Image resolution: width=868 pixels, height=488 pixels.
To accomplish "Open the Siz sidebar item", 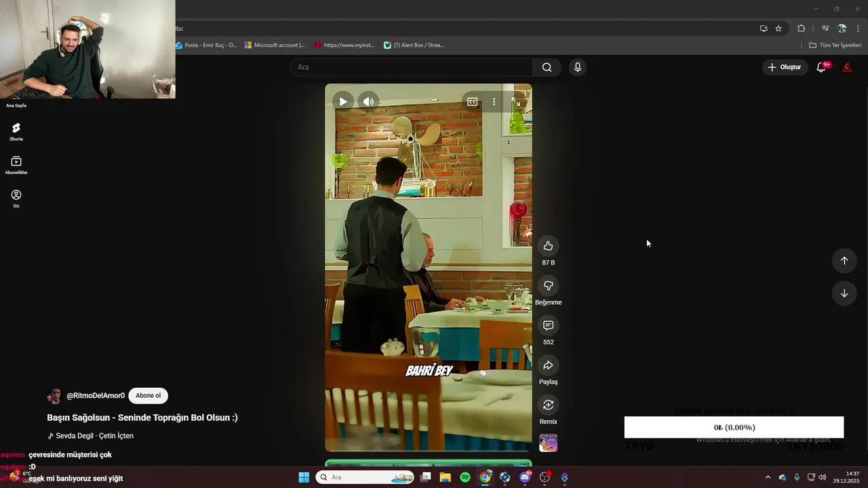I will [16, 199].
